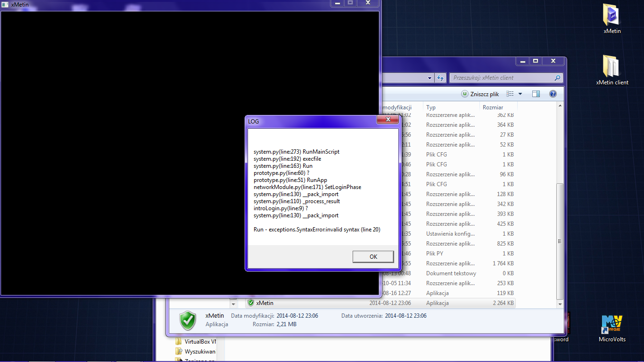644x362 pixels.
Task: Click the SyntaxError invalid syntax message
Action: (x=317, y=230)
